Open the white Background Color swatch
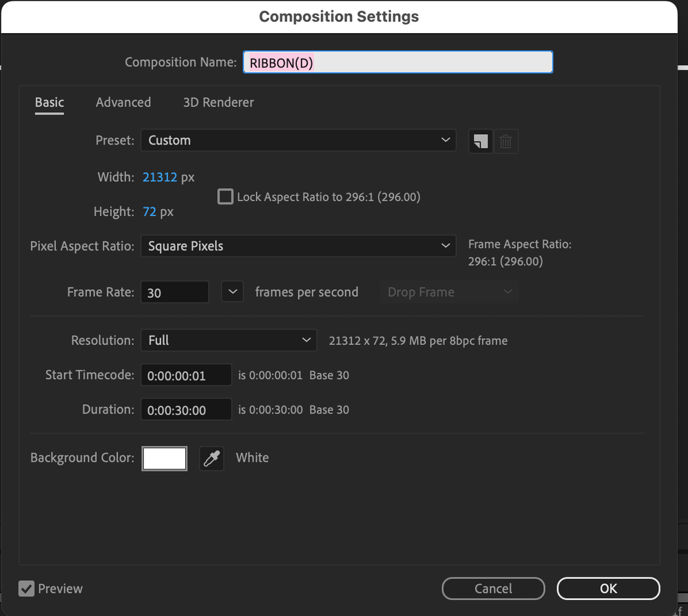 (165, 458)
